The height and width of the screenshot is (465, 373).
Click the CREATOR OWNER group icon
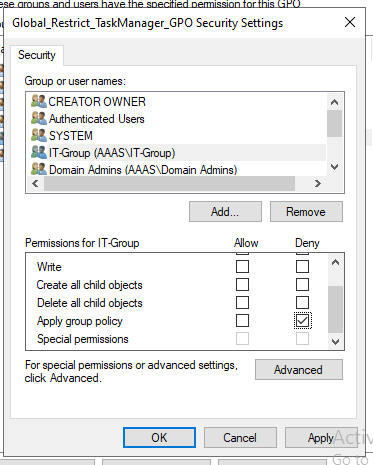tap(39, 101)
